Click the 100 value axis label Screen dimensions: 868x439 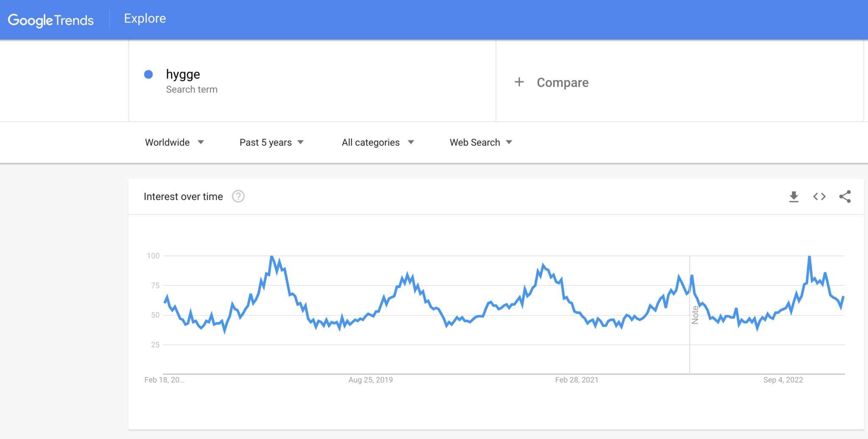click(x=153, y=256)
